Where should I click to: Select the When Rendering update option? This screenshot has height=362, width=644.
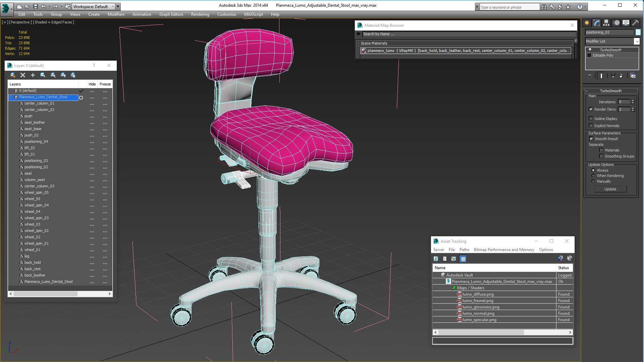pyautogui.click(x=593, y=176)
